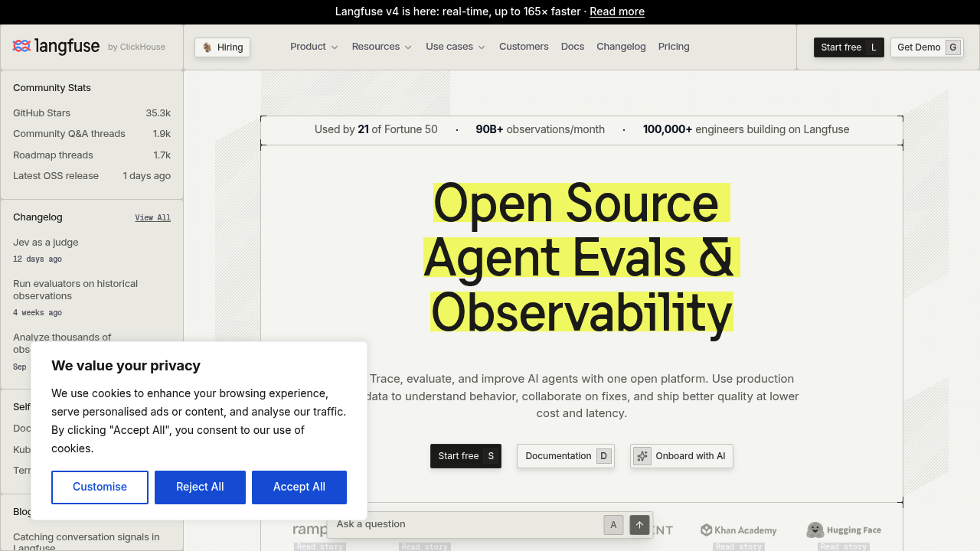The height and width of the screenshot is (551, 980).
Task: Expand the Product dropdown menu
Action: coord(314,47)
